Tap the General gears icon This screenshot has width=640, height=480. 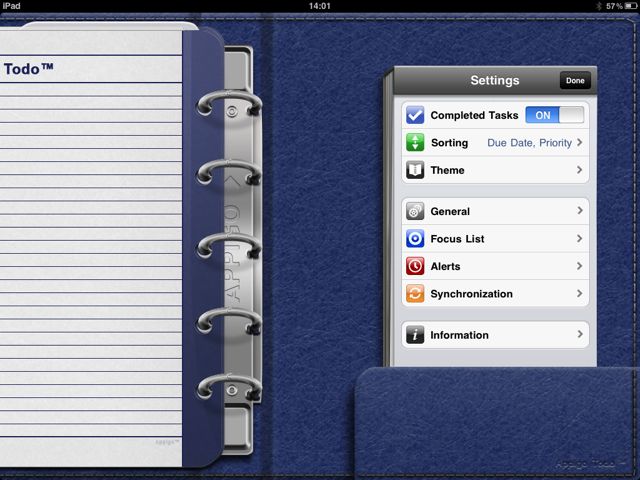(415, 211)
